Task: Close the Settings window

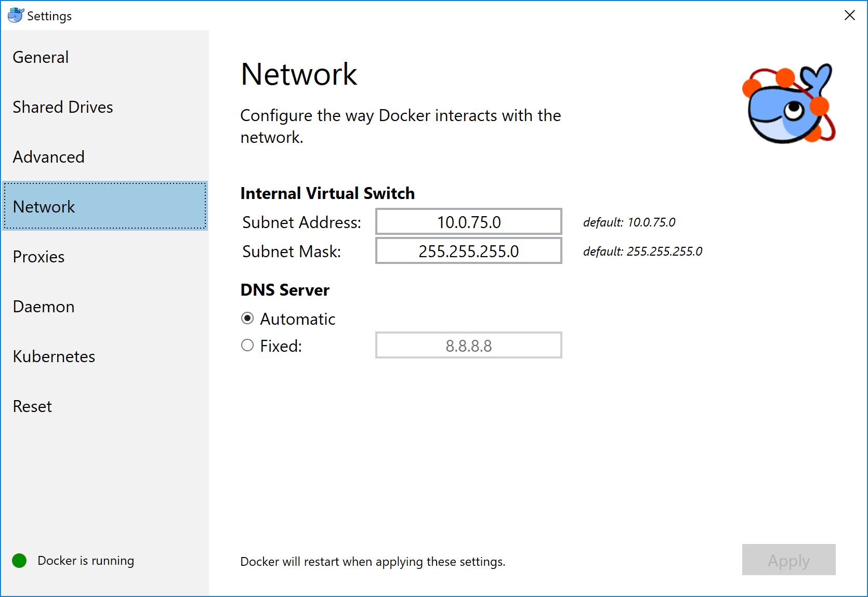Action: [x=849, y=15]
